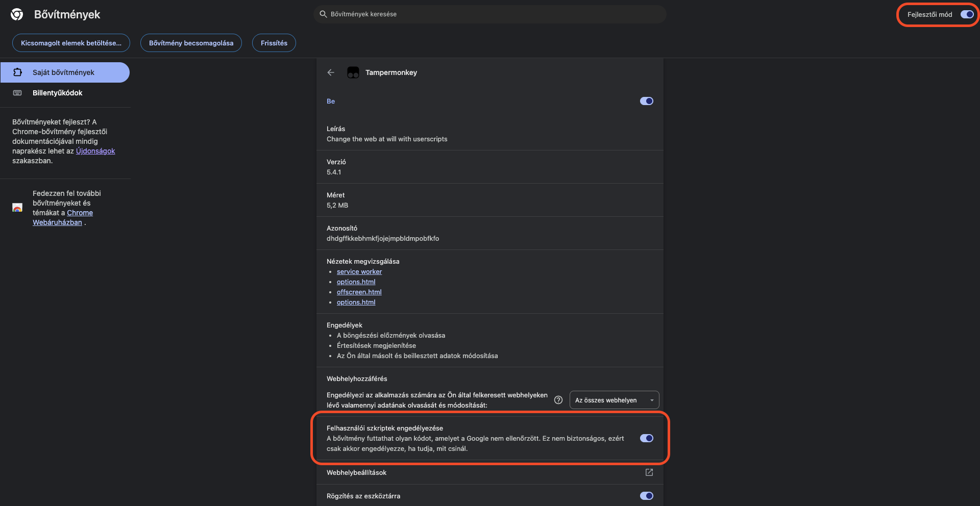Click the Tampermonkey extension icon
This screenshot has width=980, height=506.
[x=353, y=72]
